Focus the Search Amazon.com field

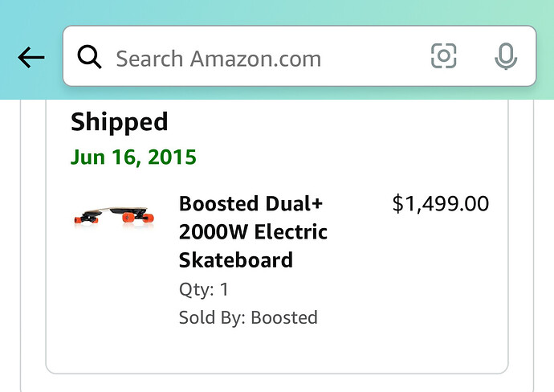pyautogui.click(x=265, y=58)
